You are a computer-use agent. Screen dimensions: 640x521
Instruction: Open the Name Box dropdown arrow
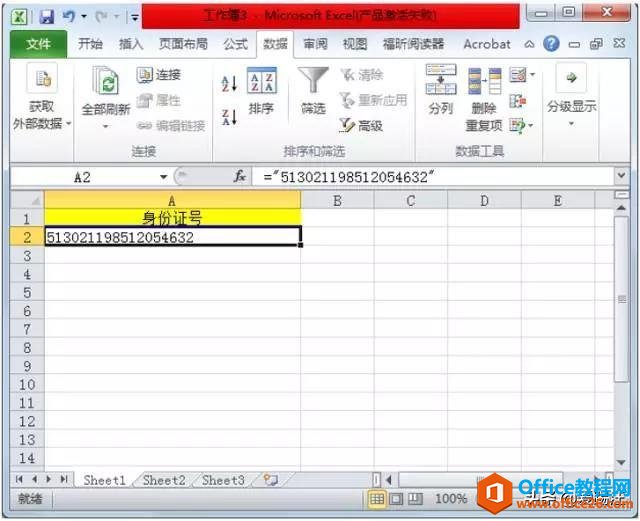pyautogui.click(x=164, y=177)
